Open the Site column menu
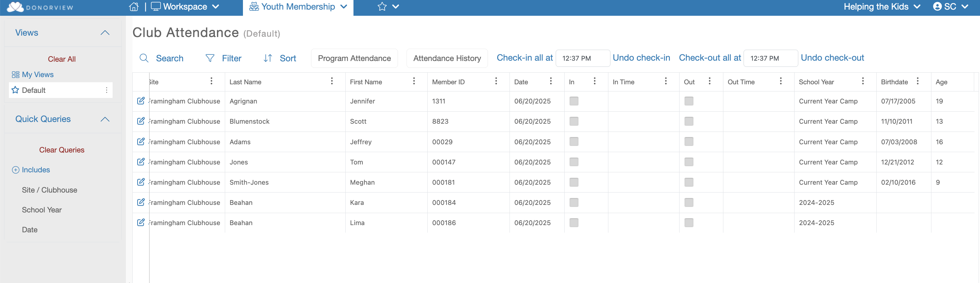This screenshot has width=980, height=283. click(x=211, y=81)
